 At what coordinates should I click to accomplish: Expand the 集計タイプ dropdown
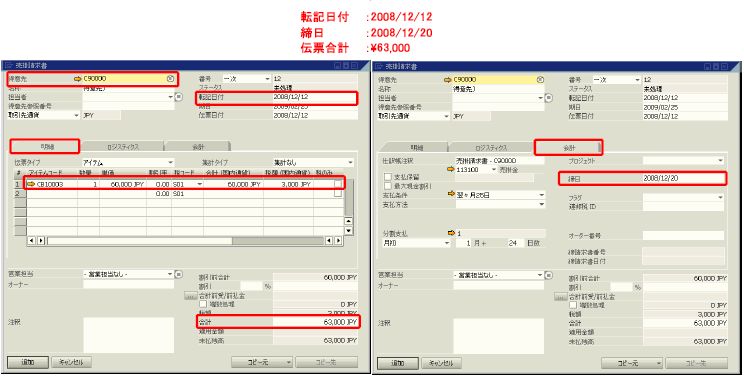(x=314, y=162)
